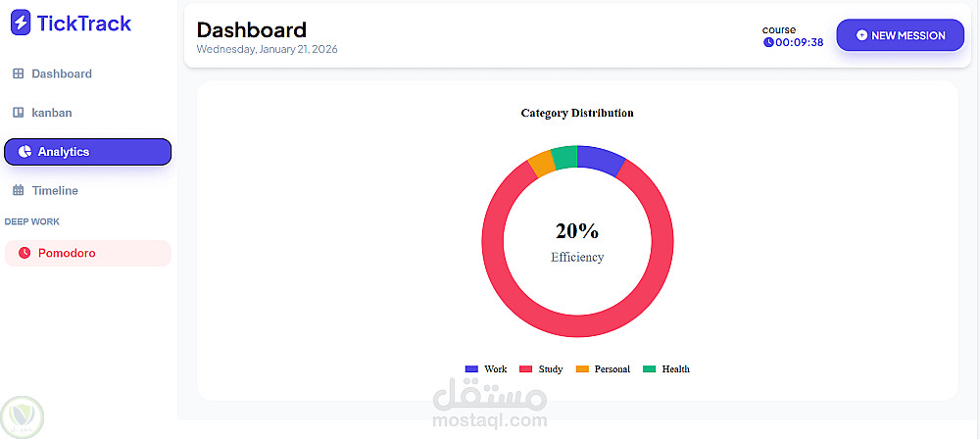
Task: Toggle Work category in chart legend
Action: (486, 369)
